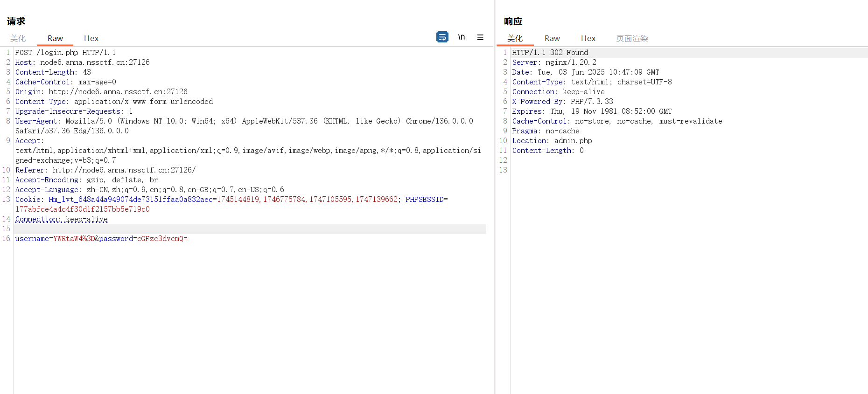Open the request editor hamburger menu
The height and width of the screenshot is (394, 868).
[x=480, y=37]
